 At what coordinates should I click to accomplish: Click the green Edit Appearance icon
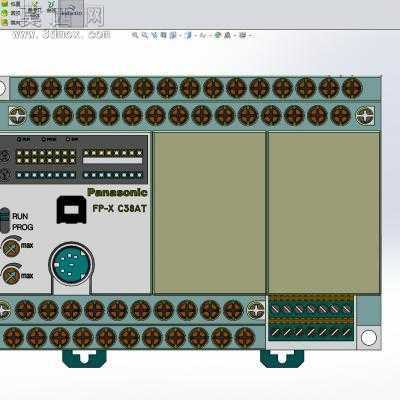point(217,35)
